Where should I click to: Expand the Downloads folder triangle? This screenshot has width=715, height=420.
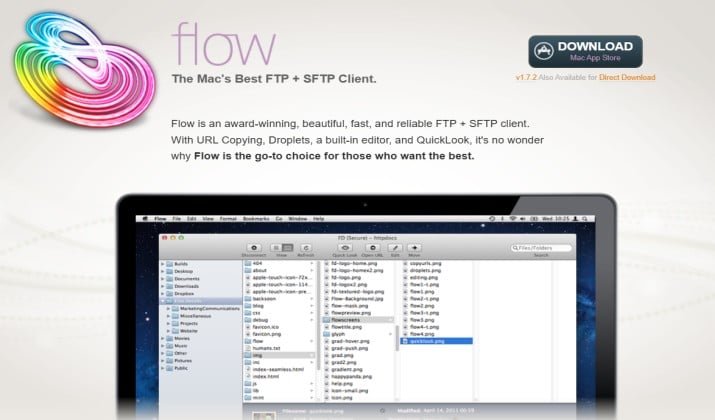[x=163, y=286]
